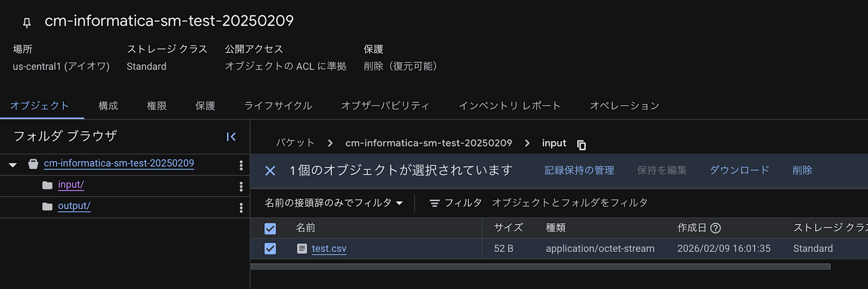Click 削除 button
The height and width of the screenshot is (289, 868).
[802, 170]
